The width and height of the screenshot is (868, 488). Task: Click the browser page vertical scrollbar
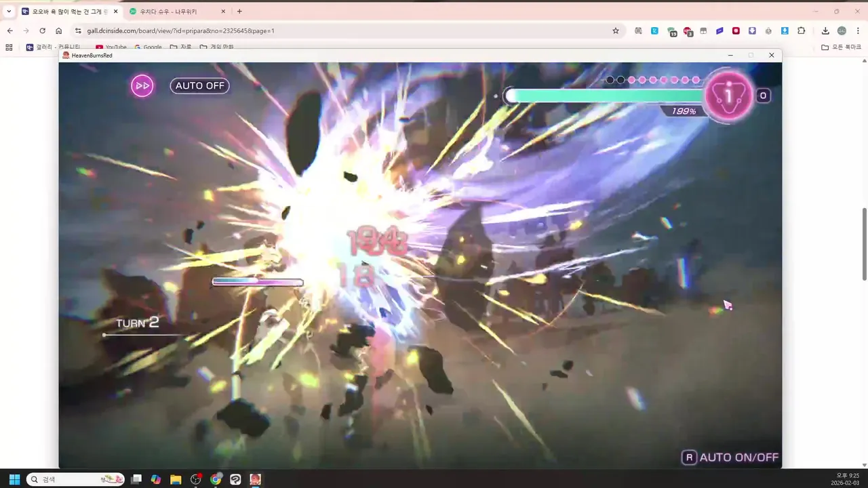coord(864,244)
